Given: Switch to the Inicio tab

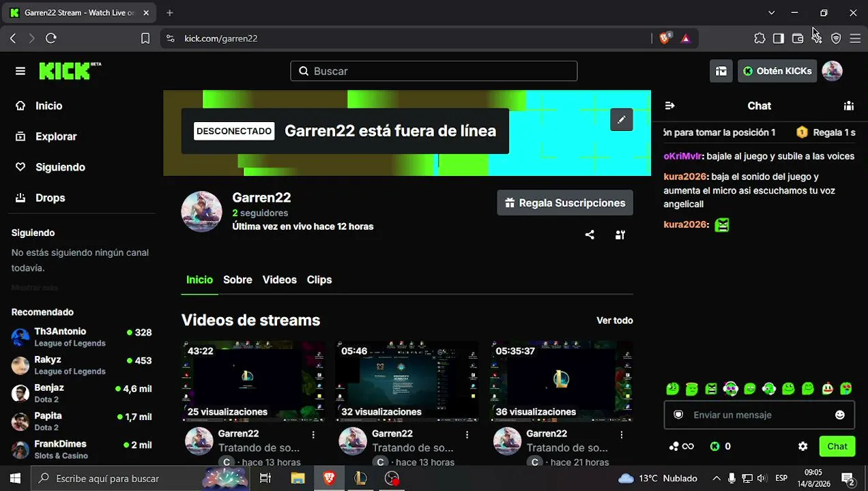Looking at the screenshot, I should coord(199,280).
